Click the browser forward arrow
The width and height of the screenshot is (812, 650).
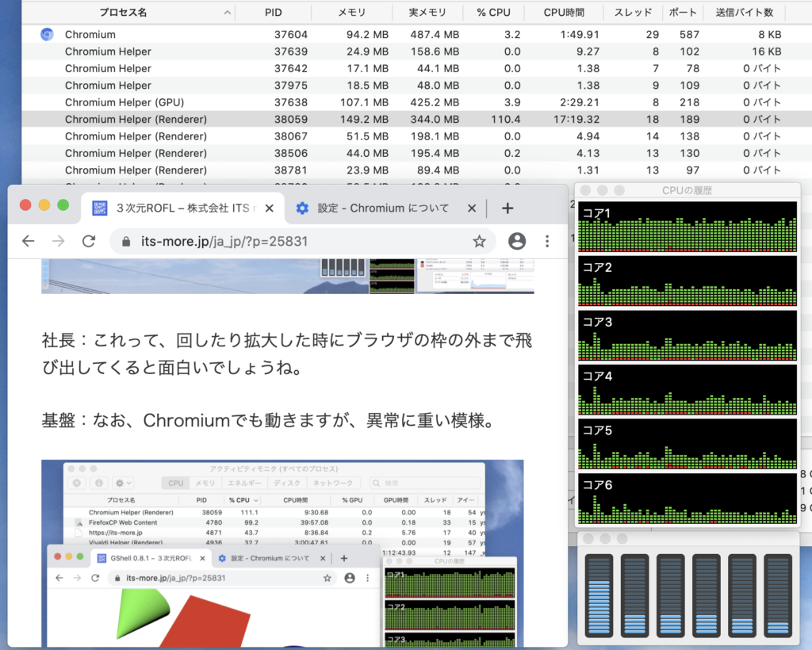pyautogui.click(x=59, y=242)
